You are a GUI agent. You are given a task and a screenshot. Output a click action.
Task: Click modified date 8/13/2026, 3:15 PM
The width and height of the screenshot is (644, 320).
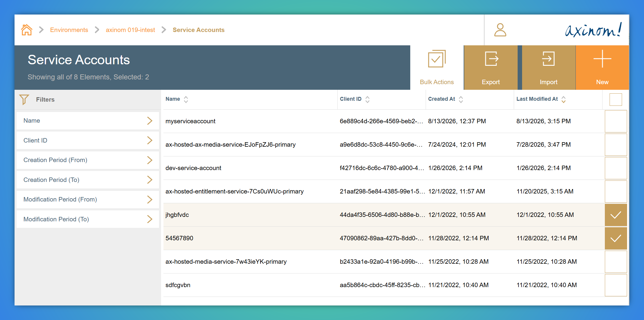(543, 121)
